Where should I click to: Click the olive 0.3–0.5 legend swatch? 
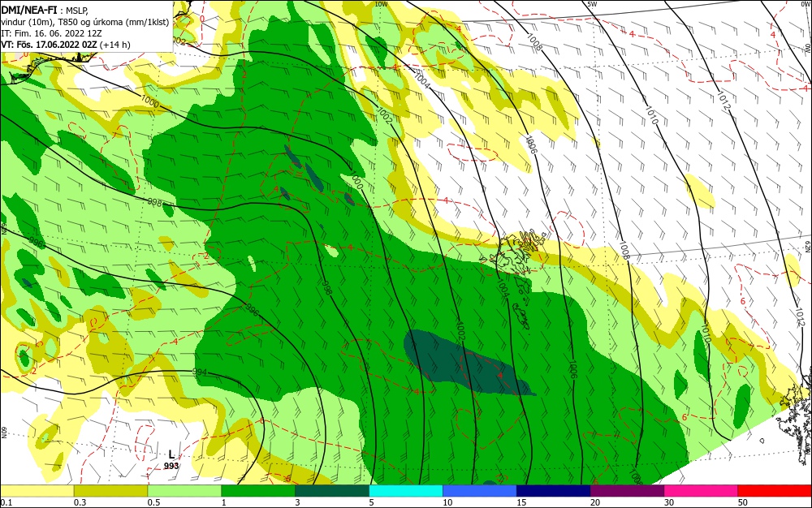[x=110, y=491]
